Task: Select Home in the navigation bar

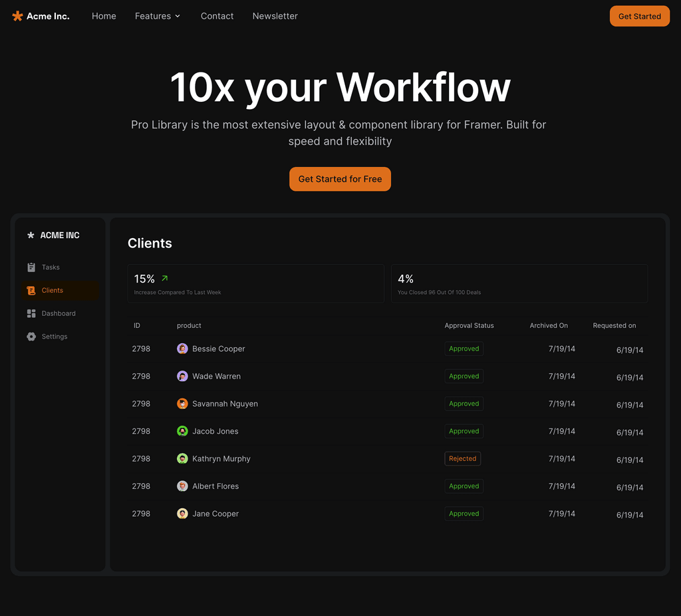Action: [x=104, y=16]
